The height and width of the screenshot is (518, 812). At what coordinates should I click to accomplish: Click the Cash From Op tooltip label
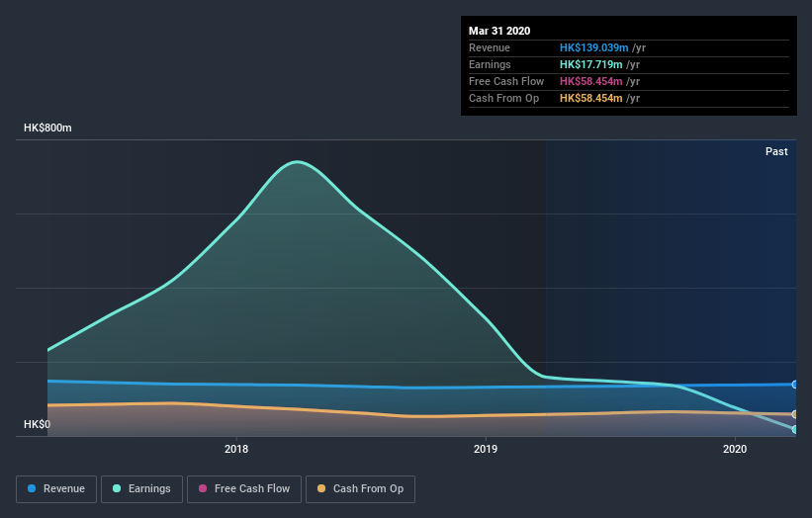503,98
